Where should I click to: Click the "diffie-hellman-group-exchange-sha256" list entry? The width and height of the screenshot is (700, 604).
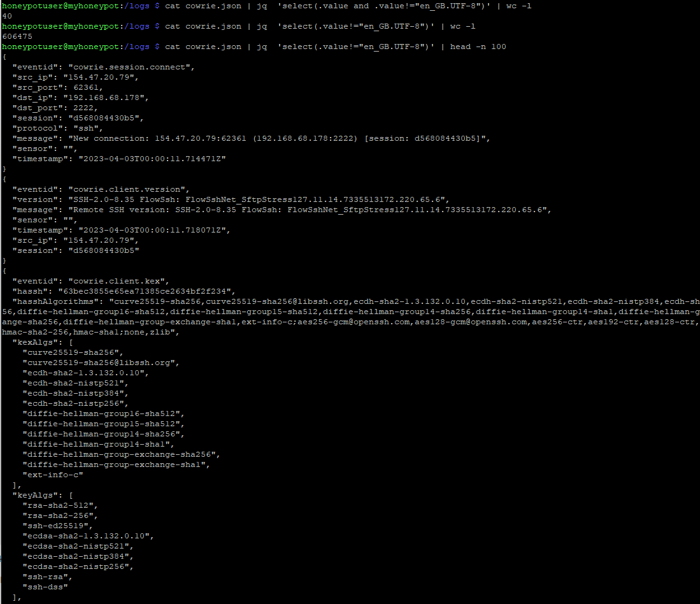121,454
